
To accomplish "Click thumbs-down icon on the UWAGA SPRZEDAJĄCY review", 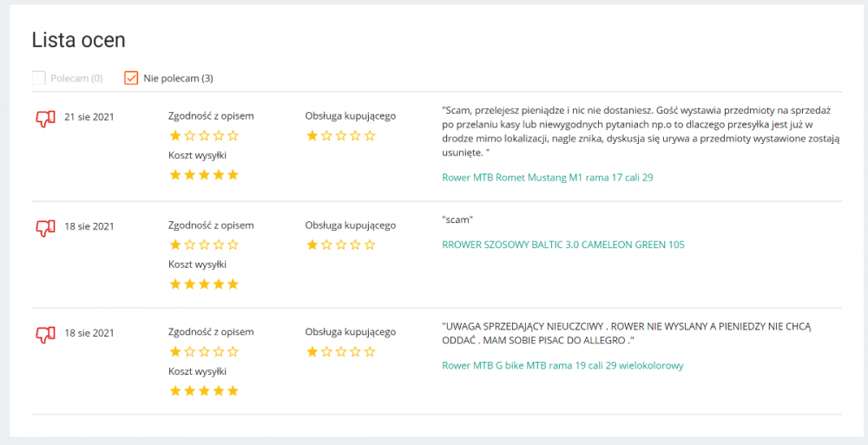I will [45, 333].
